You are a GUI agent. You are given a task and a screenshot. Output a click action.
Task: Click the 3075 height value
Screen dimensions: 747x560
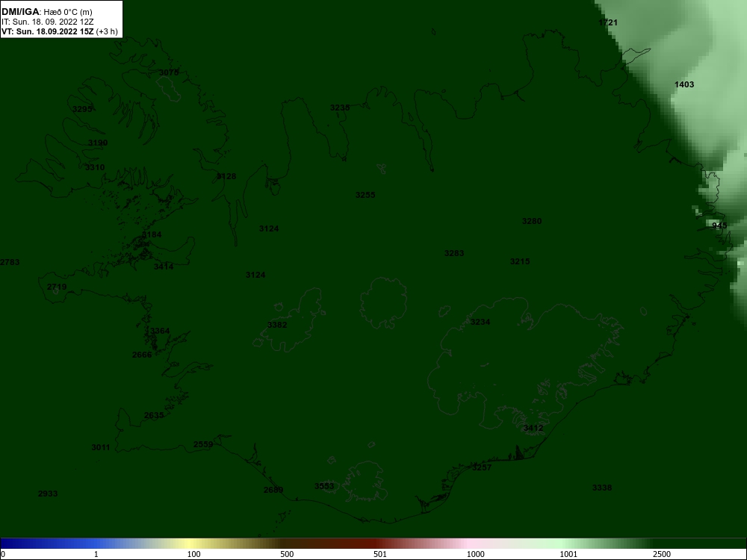coord(169,72)
